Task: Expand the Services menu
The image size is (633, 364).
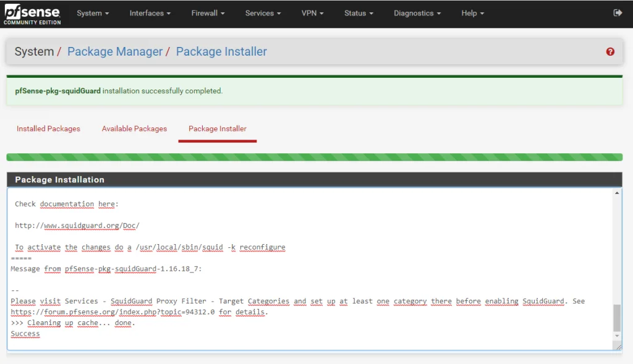Action: pos(263,14)
